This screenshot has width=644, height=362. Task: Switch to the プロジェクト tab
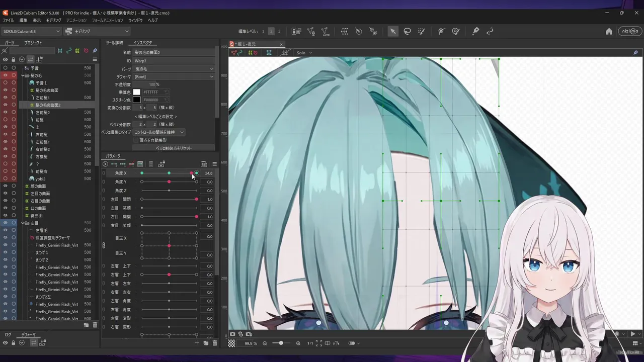(x=33, y=43)
